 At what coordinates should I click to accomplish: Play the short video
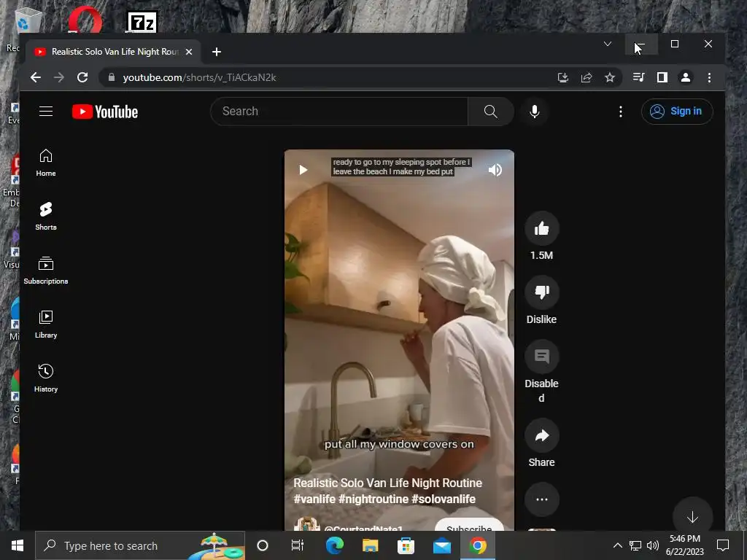303,170
